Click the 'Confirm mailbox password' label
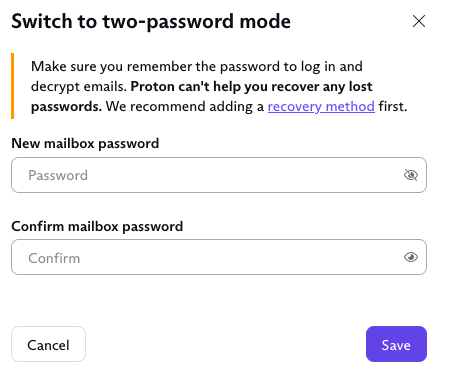452x385 pixels. [97, 227]
